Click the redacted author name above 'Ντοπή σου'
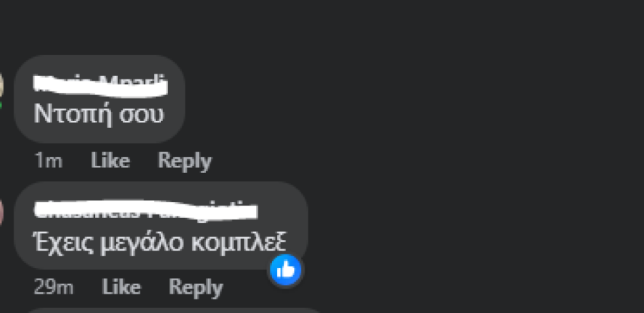 pyautogui.click(x=100, y=86)
